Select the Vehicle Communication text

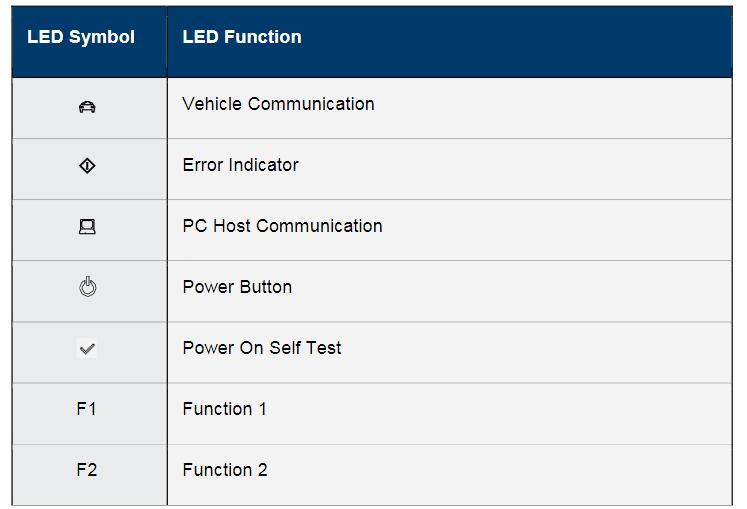point(278,104)
